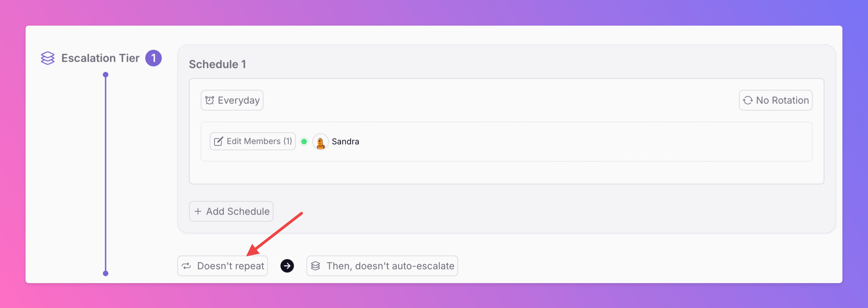Click the Escalation Tier layers icon
Image resolution: width=868 pixels, height=308 pixels.
tap(48, 58)
